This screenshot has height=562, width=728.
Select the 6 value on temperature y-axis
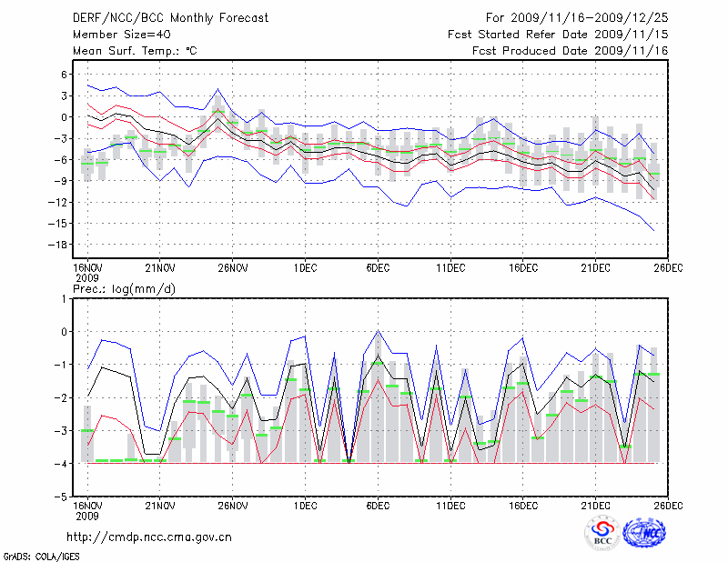65,75
